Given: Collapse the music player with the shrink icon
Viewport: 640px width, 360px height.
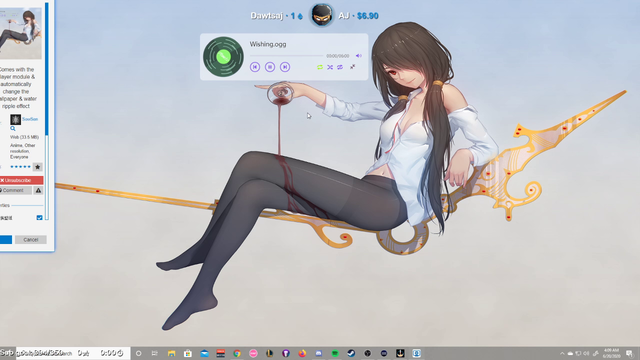Looking at the screenshot, I should coord(353,67).
